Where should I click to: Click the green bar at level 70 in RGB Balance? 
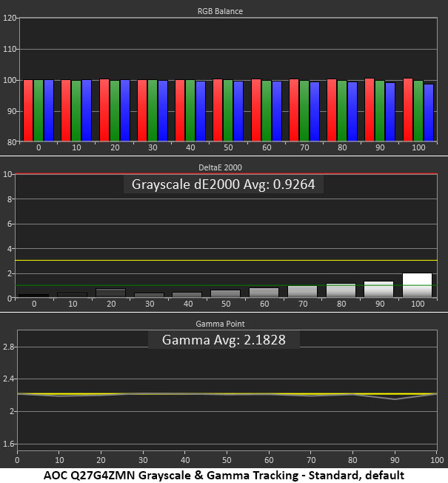click(x=304, y=111)
